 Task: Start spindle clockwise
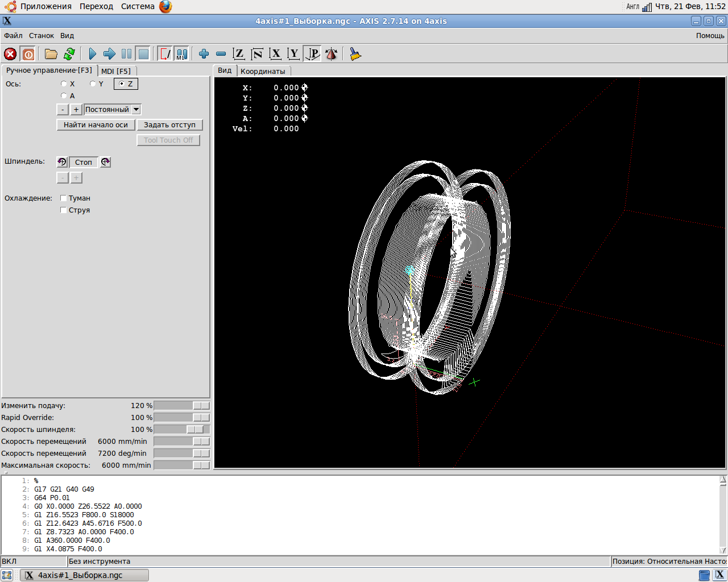point(105,162)
